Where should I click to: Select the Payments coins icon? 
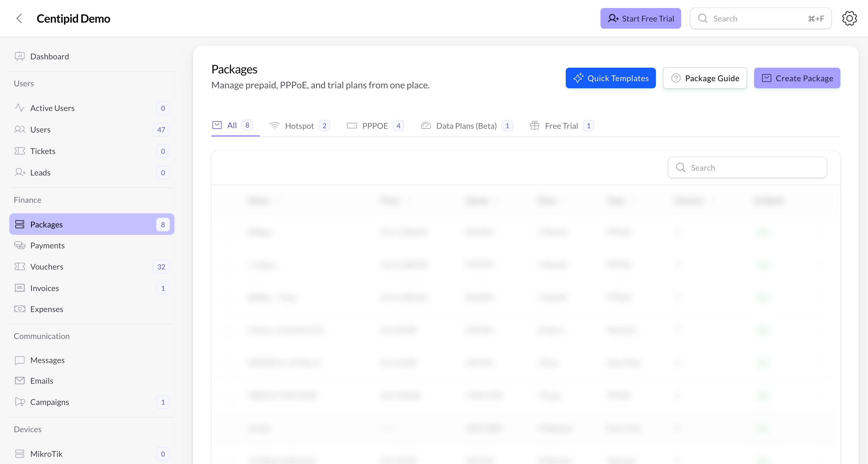pyautogui.click(x=19, y=245)
